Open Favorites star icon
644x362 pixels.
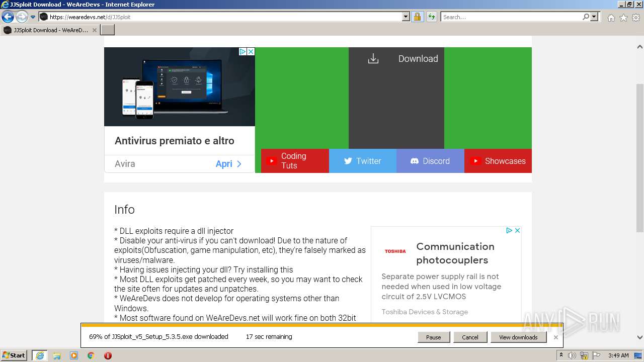coord(623,18)
